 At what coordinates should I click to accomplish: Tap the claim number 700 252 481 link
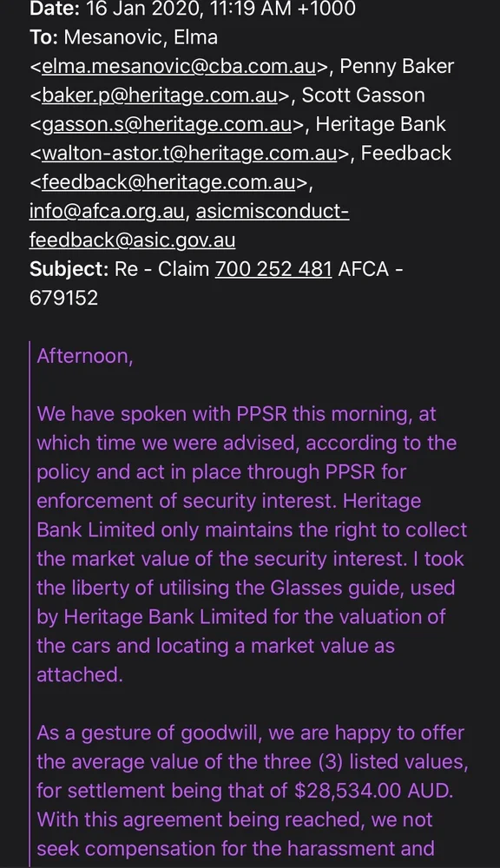tap(273, 269)
